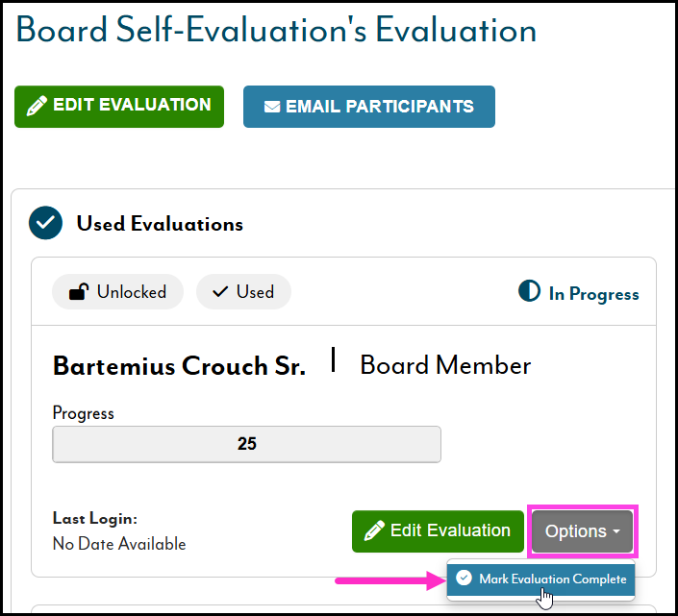Collapse the Used Evaluations section
Screen dimensions: 678x616
point(160,224)
